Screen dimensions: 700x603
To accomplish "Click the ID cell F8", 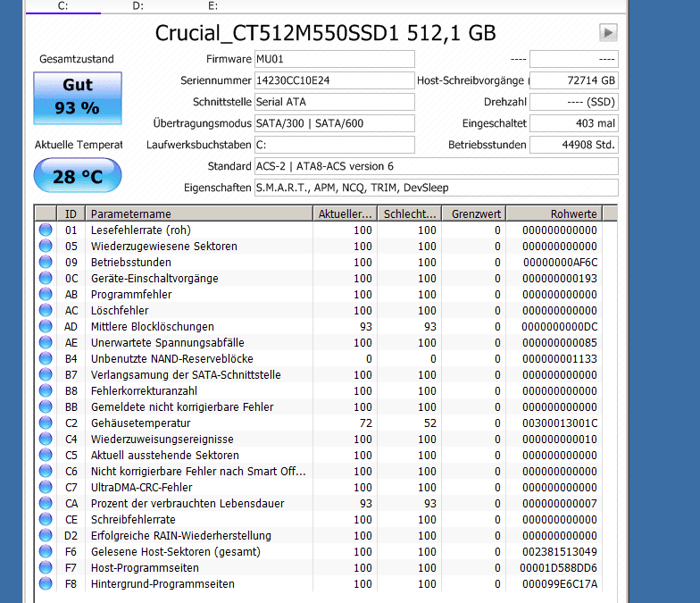I will (x=71, y=584).
